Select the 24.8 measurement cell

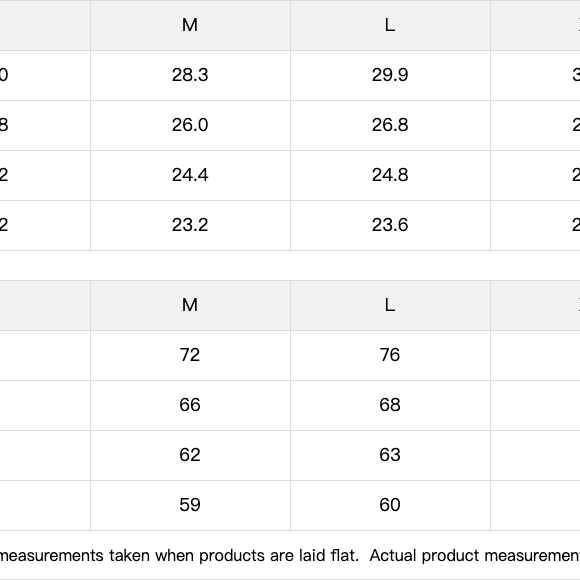click(390, 175)
